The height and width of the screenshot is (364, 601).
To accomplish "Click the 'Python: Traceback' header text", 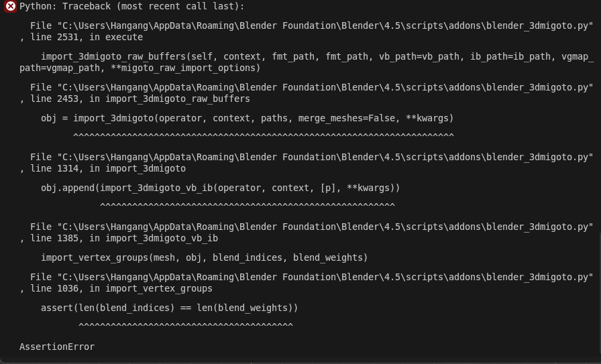I will pos(131,6).
